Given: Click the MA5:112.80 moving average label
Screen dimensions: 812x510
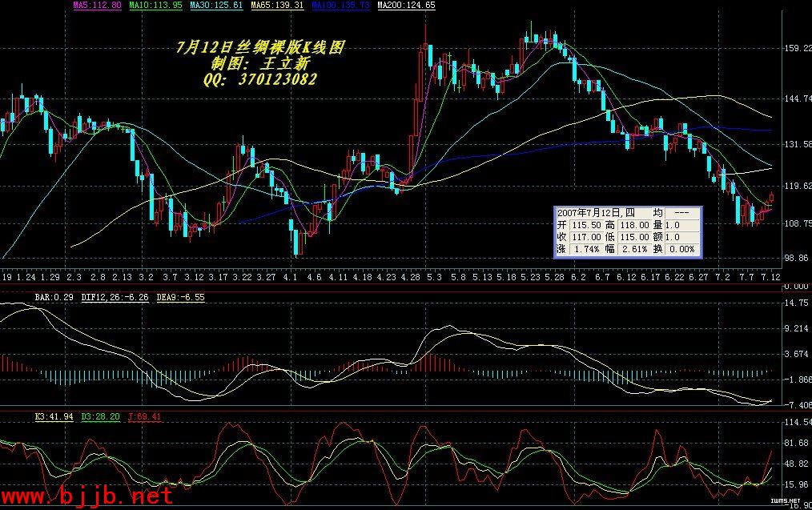Looking at the screenshot, I should coord(97,5).
